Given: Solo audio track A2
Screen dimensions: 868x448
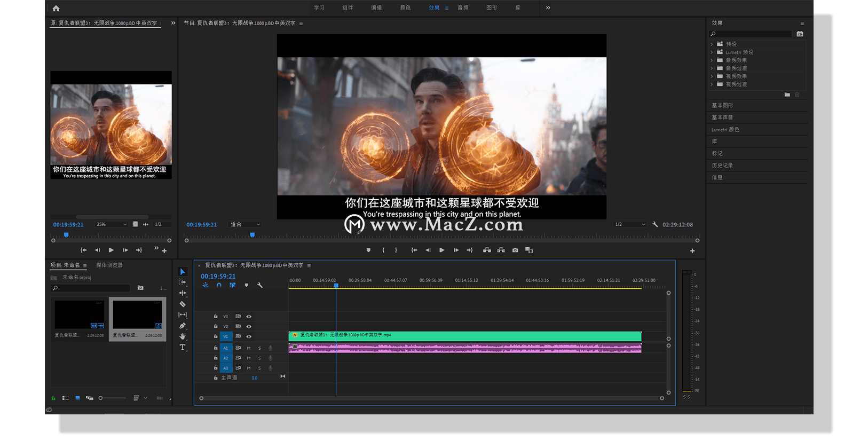Looking at the screenshot, I should (260, 358).
